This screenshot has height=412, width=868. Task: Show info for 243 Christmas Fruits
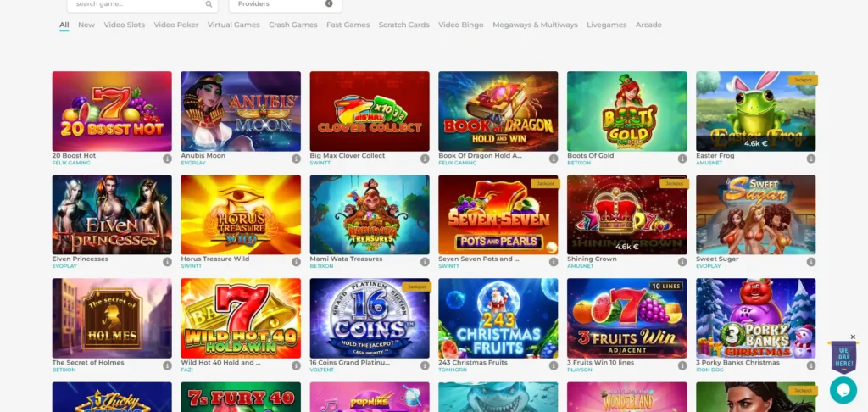[554, 365]
